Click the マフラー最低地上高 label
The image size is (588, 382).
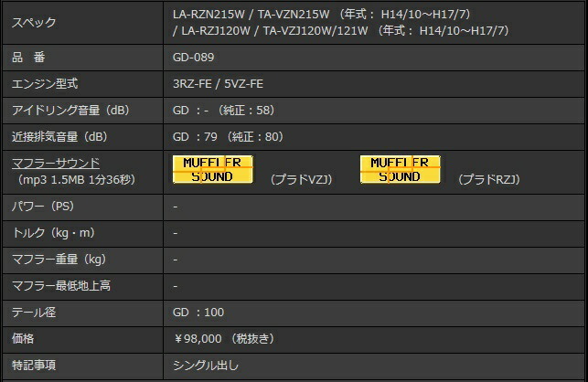point(61,286)
